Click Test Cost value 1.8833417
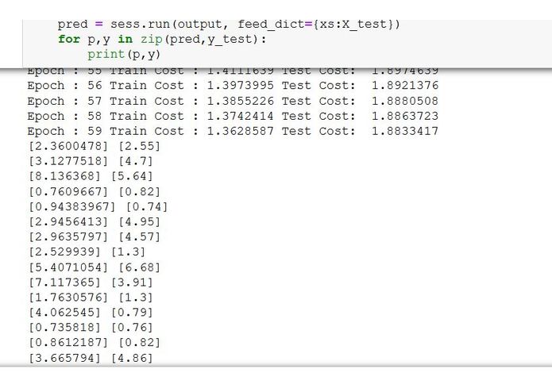552x392 pixels. pos(405,131)
